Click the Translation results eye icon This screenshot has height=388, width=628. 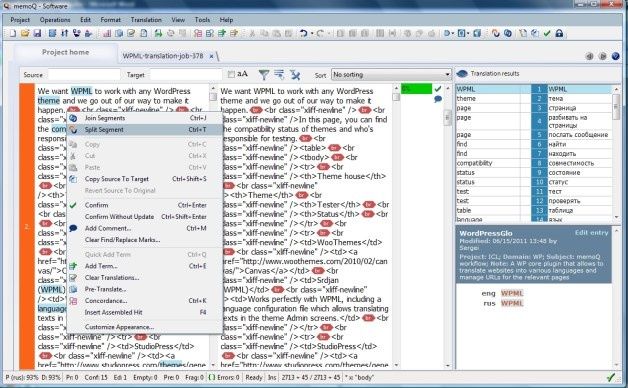tap(462, 74)
